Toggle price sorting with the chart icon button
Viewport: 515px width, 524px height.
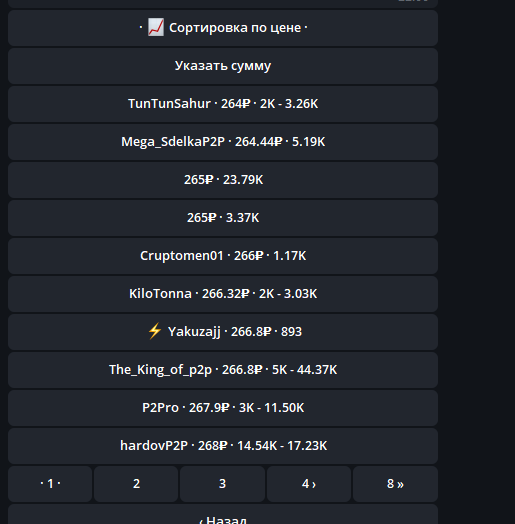click(x=223, y=28)
